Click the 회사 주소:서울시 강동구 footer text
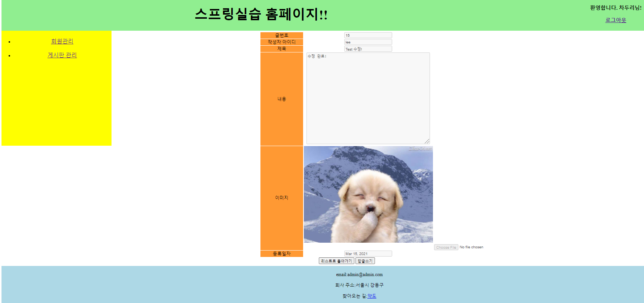The image size is (644, 303). [359, 285]
